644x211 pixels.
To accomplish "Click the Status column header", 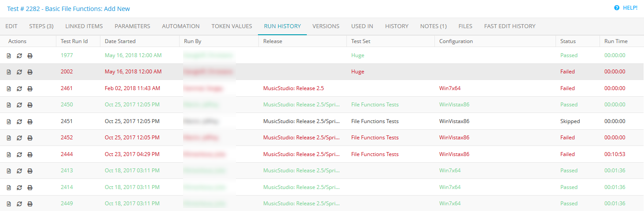I will (x=568, y=41).
